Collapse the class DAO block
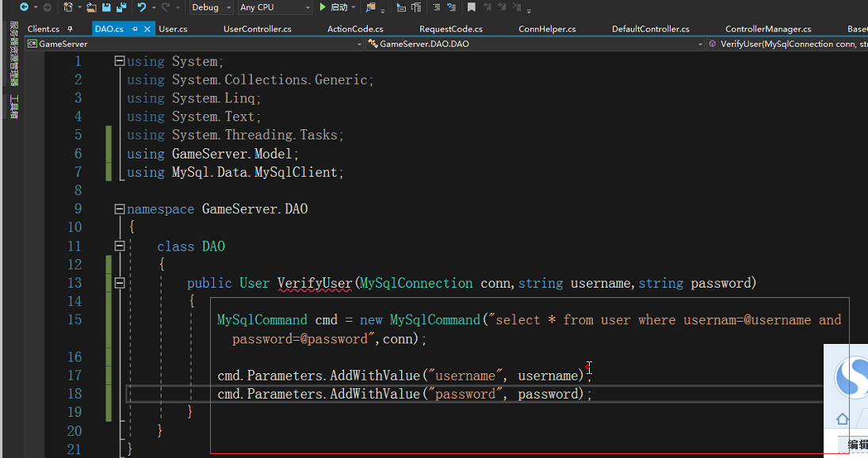868x458 pixels. coord(120,246)
